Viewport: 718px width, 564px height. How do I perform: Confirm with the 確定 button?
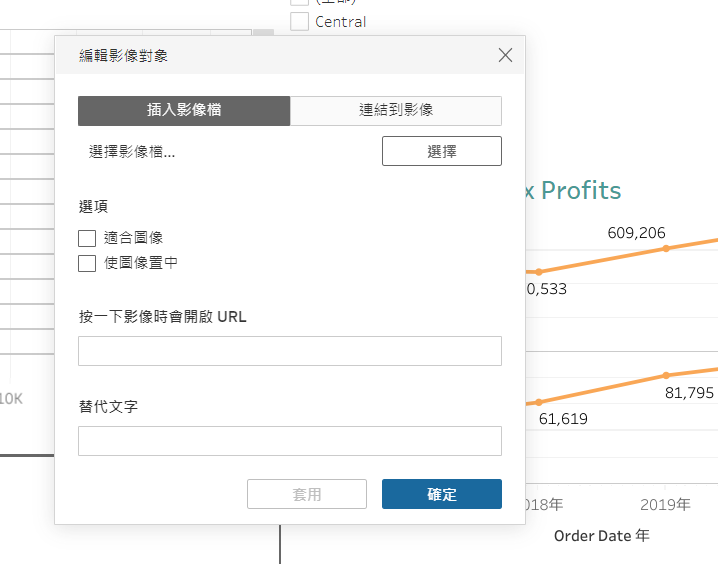tap(442, 494)
